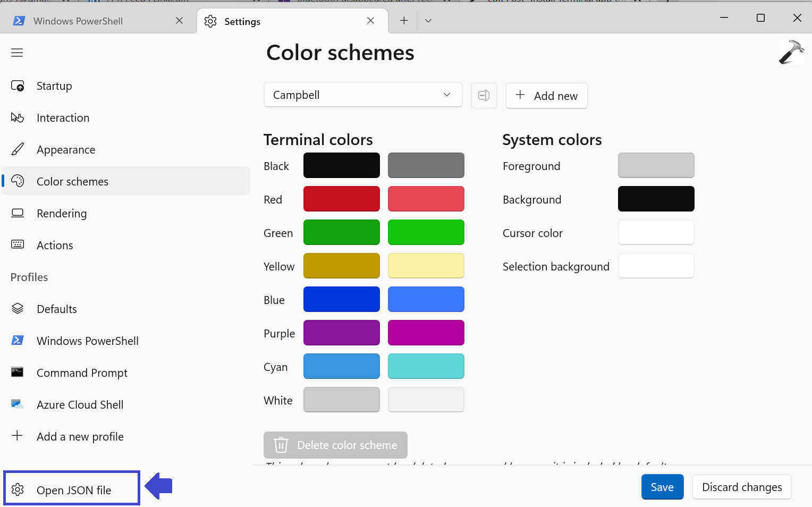Switch to the Windows PowerShell tab
The width and height of the screenshot is (812, 507).
(78, 21)
